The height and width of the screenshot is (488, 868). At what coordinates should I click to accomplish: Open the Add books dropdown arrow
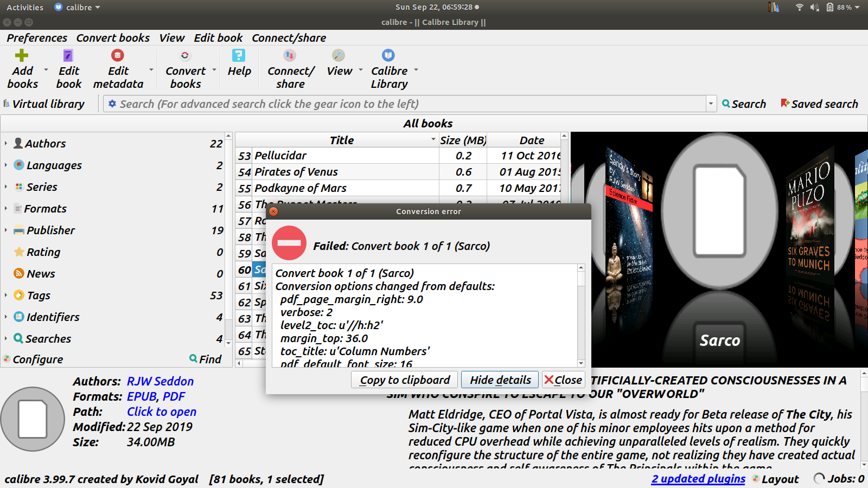pyautogui.click(x=46, y=70)
